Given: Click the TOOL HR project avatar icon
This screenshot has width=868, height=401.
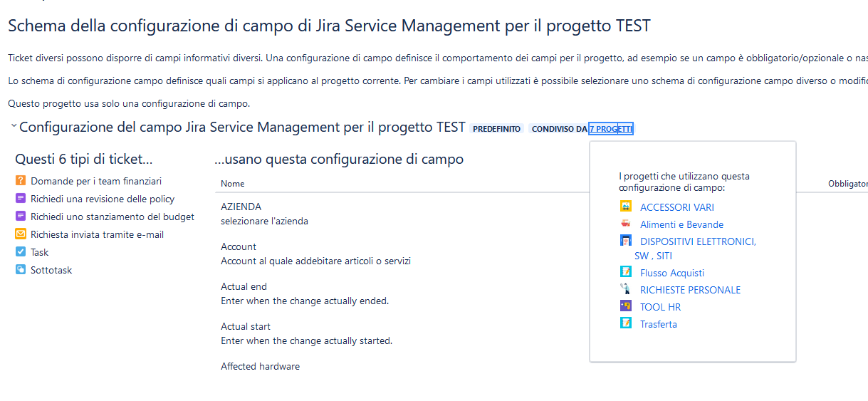Looking at the screenshot, I should 626,306.
